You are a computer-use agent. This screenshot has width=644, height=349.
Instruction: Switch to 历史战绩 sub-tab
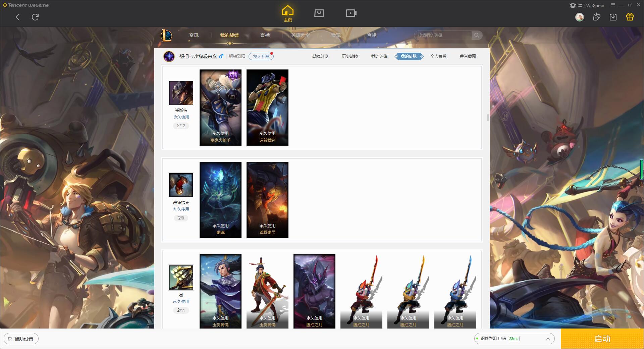(x=350, y=56)
